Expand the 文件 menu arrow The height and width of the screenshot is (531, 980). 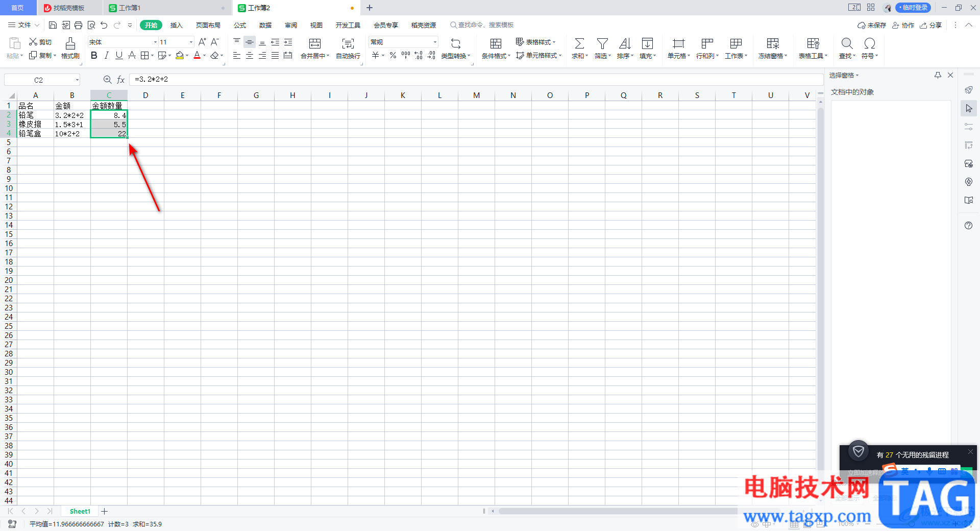pyautogui.click(x=37, y=25)
